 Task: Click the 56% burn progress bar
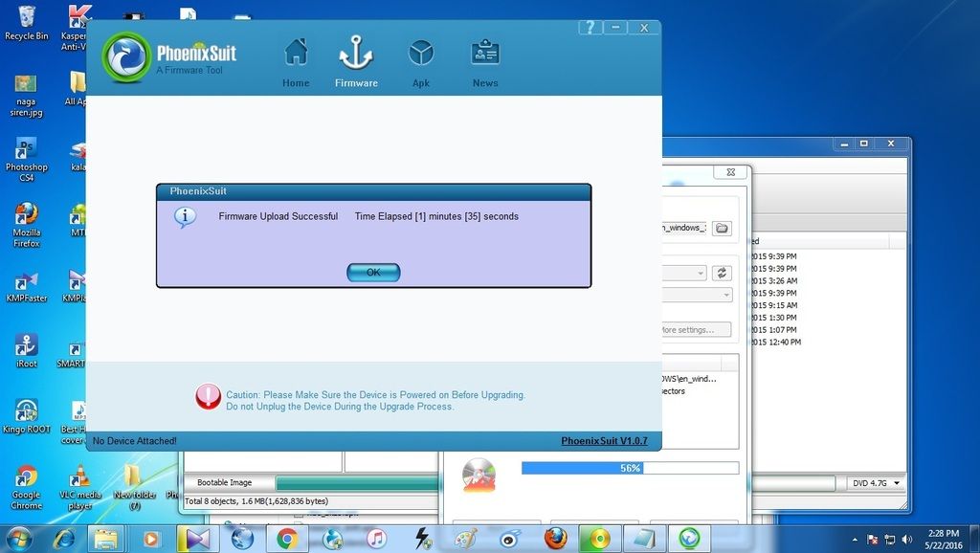[x=630, y=468]
